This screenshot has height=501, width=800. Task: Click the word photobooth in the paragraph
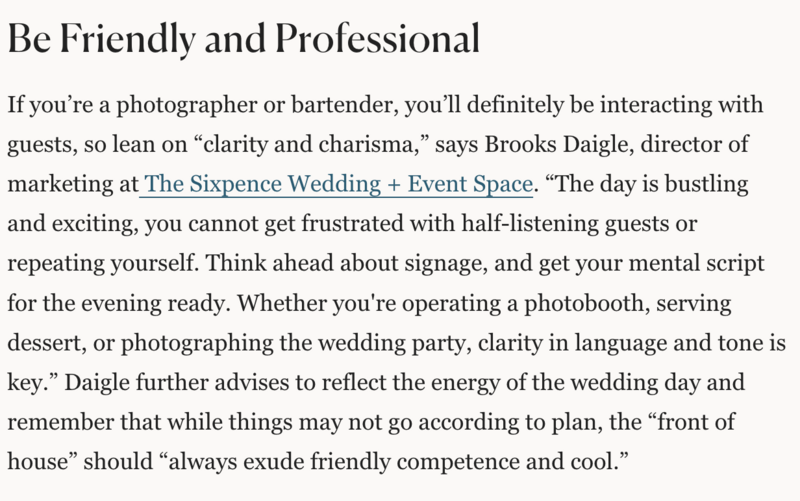click(586, 304)
